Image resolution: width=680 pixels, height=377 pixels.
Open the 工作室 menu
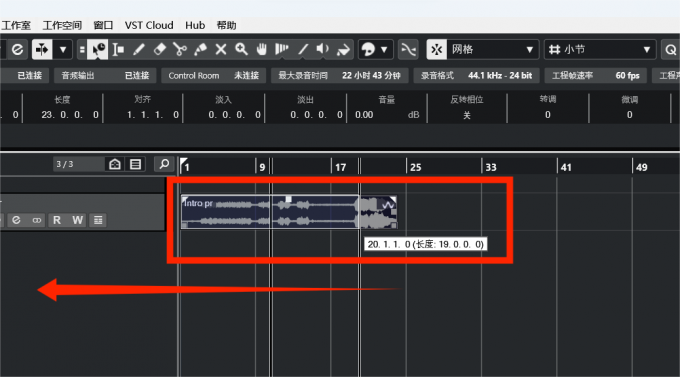coord(16,25)
